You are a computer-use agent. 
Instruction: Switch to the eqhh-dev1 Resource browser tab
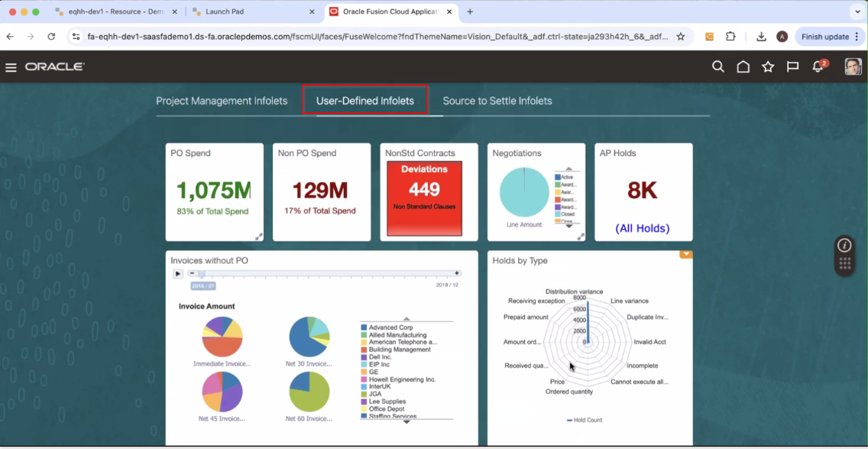(116, 11)
